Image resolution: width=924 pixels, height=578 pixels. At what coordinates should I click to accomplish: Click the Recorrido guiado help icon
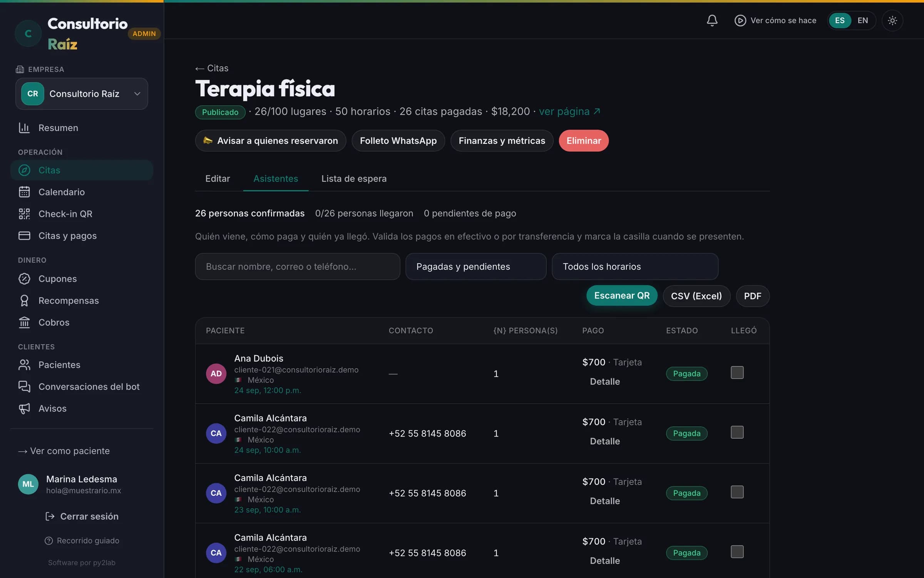coord(49,541)
